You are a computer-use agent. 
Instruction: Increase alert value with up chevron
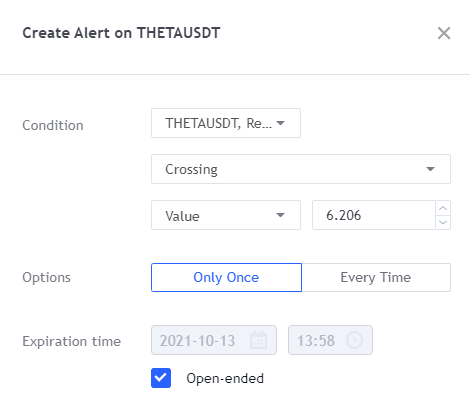tap(443, 208)
